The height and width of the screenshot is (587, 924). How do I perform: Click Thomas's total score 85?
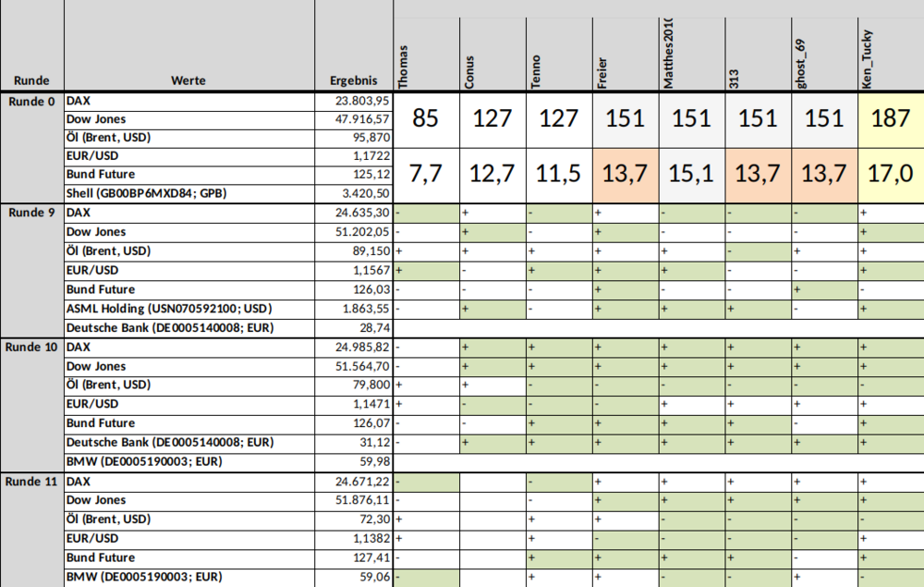click(x=426, y=118)
